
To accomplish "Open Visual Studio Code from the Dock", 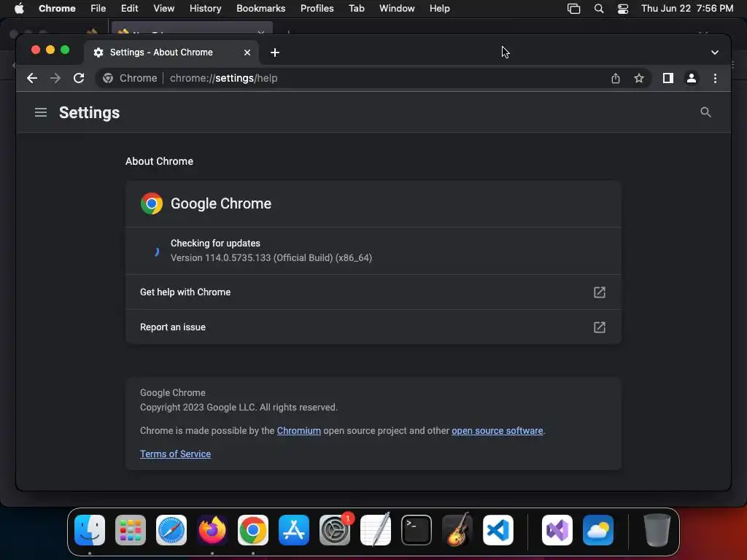I will (498, 530).
